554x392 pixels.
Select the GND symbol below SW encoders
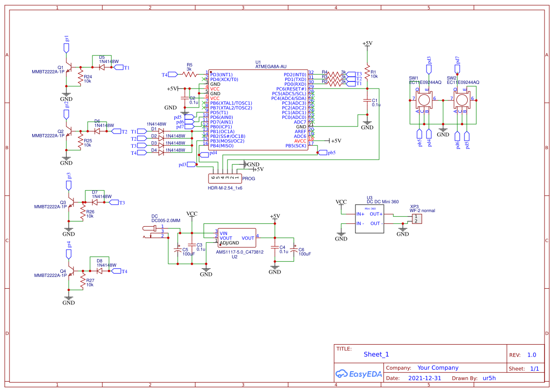point(443,129)
